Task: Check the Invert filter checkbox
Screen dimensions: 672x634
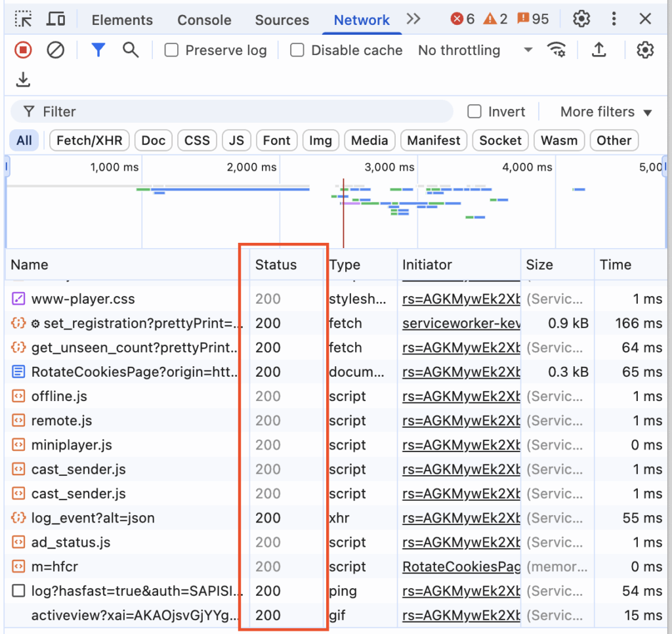Action: [474, 112]
